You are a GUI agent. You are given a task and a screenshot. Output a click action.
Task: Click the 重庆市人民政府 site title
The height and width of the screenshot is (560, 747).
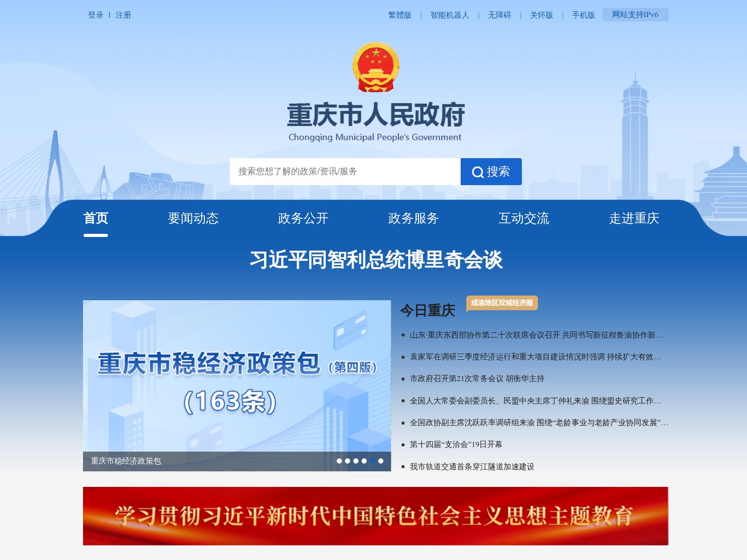click(376, 115)
